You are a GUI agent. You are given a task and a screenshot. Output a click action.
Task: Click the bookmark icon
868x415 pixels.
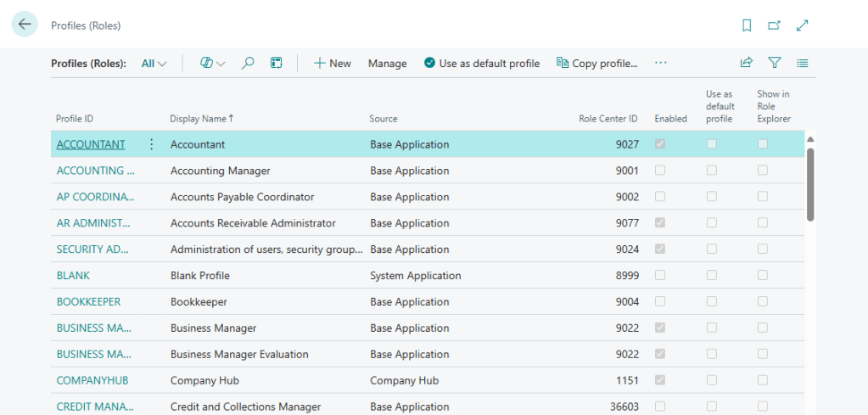point(747,25)
